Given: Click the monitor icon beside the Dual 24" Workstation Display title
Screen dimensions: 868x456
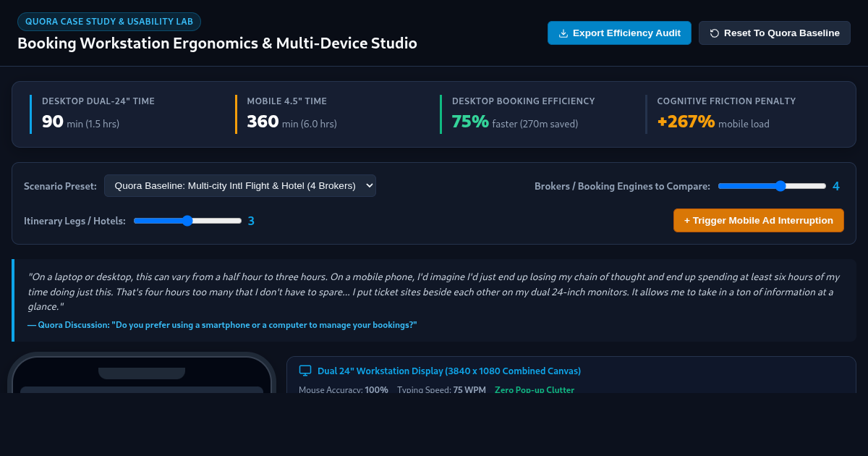Looking at the screenshot, I should point(305,371).
